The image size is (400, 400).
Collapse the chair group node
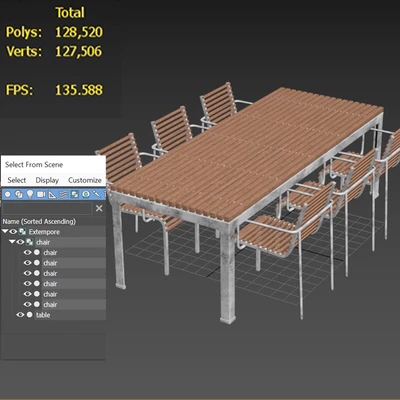click(x=12, y=241)
